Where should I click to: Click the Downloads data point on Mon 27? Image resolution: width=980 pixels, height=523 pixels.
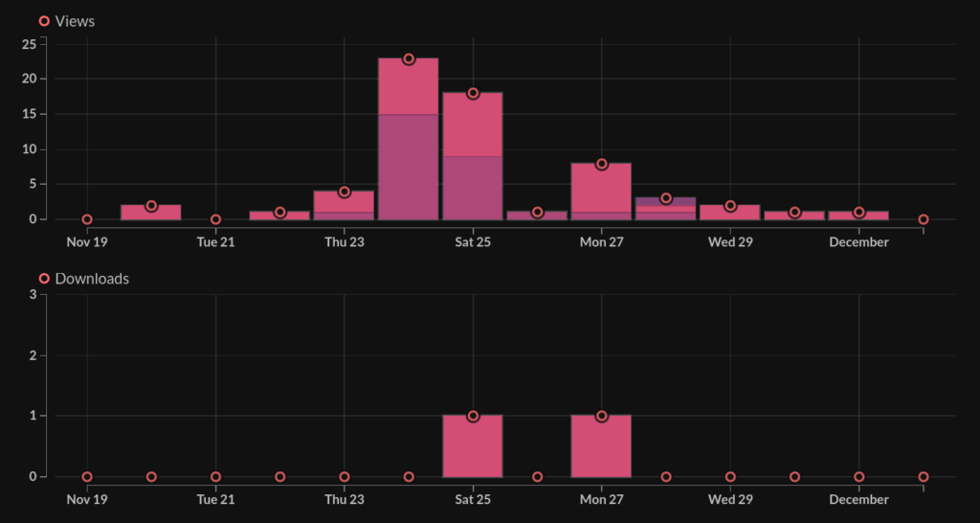(602, 416)
